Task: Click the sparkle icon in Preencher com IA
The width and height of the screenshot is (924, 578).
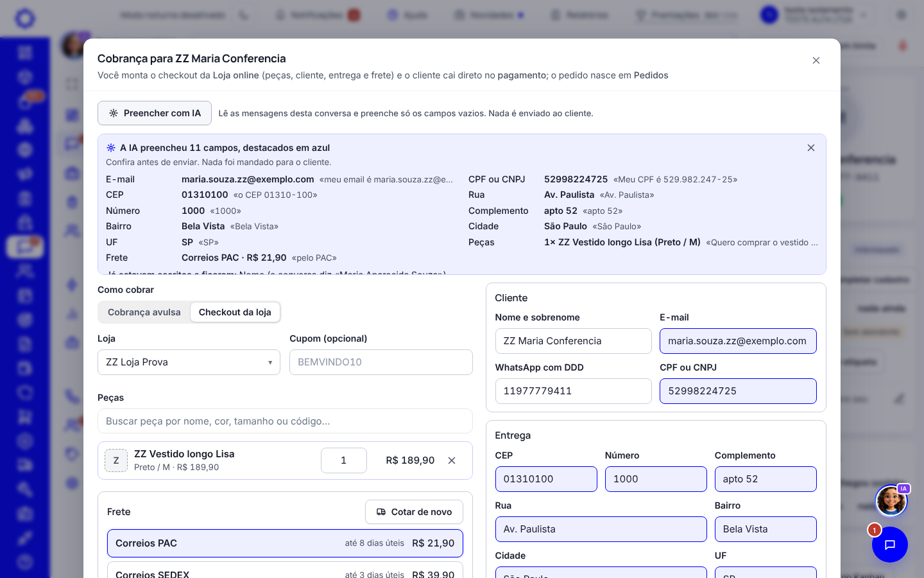Action: click(114, 113)
